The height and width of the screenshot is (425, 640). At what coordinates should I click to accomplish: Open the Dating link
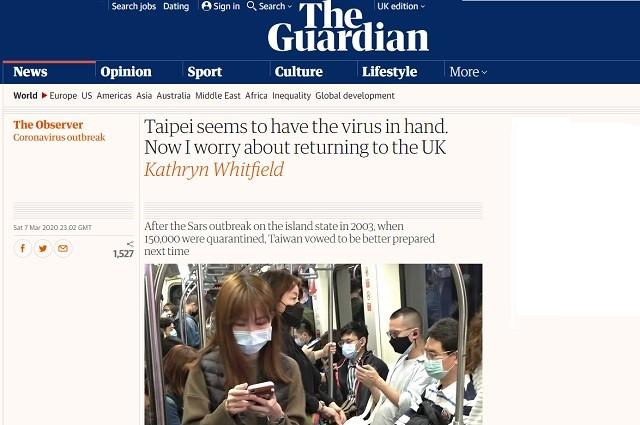pyautogui.click(x=176, y=6)
